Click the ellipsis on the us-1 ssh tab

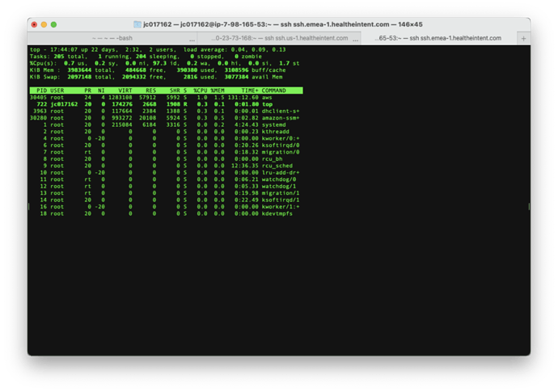tap(356, 40)
